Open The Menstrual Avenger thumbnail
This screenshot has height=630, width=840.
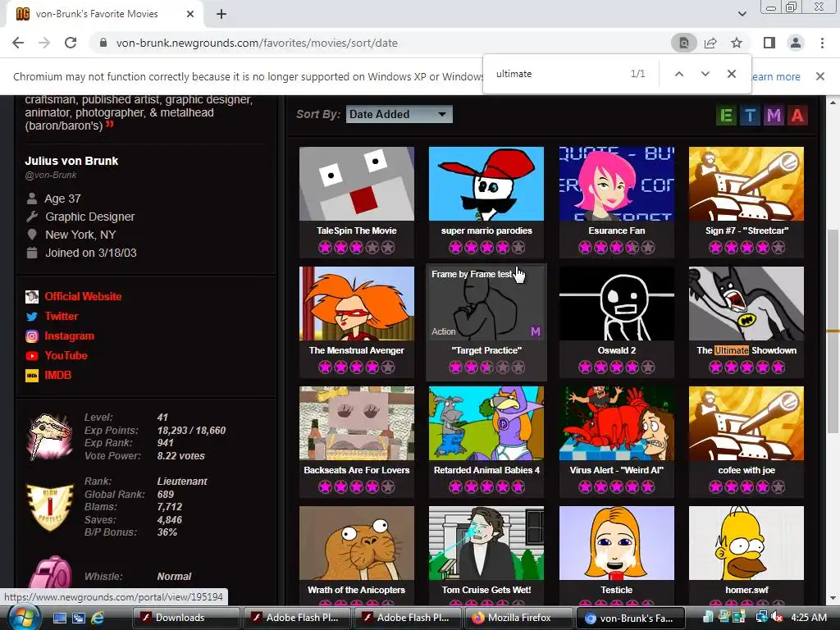pyautogui.click(x=357, y=304)
